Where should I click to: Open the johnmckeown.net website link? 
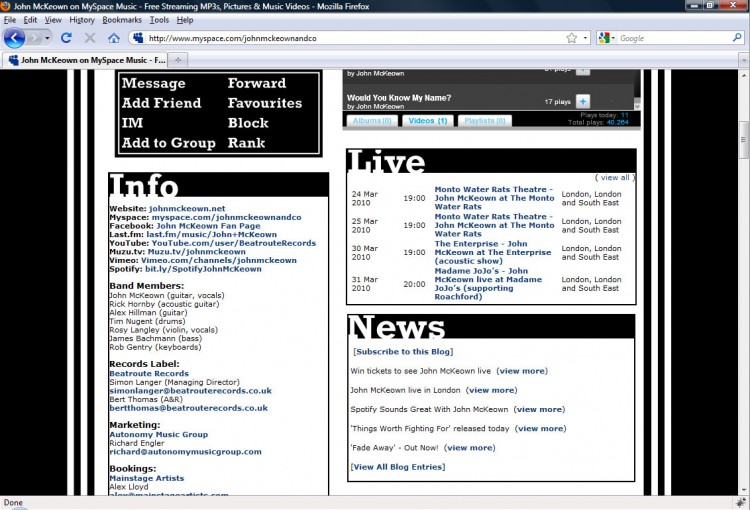point(187,209)
